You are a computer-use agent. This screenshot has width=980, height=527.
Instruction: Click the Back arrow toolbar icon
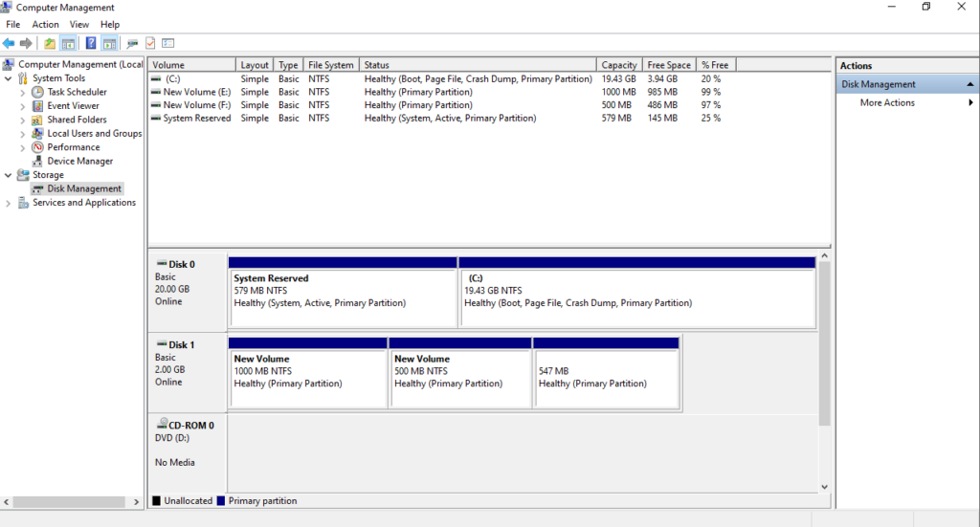(x=9, y=43)
